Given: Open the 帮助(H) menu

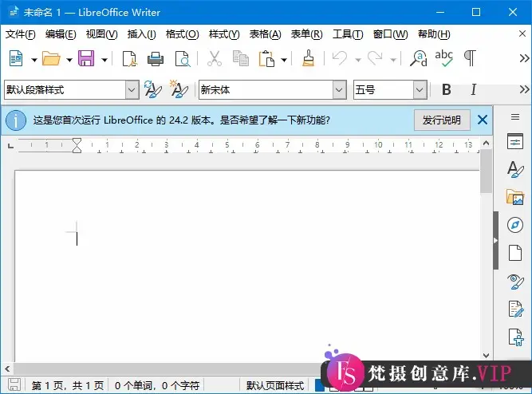Looking at the screenshot, I should click(x=434, y=34).
